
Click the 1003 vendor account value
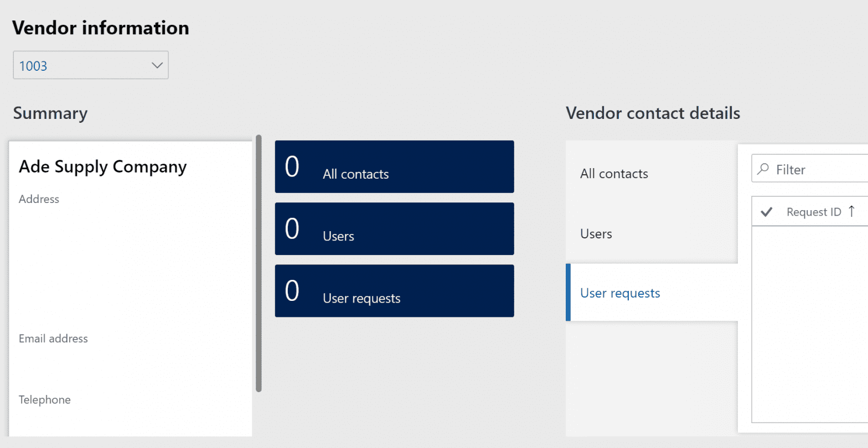(33, 66)
